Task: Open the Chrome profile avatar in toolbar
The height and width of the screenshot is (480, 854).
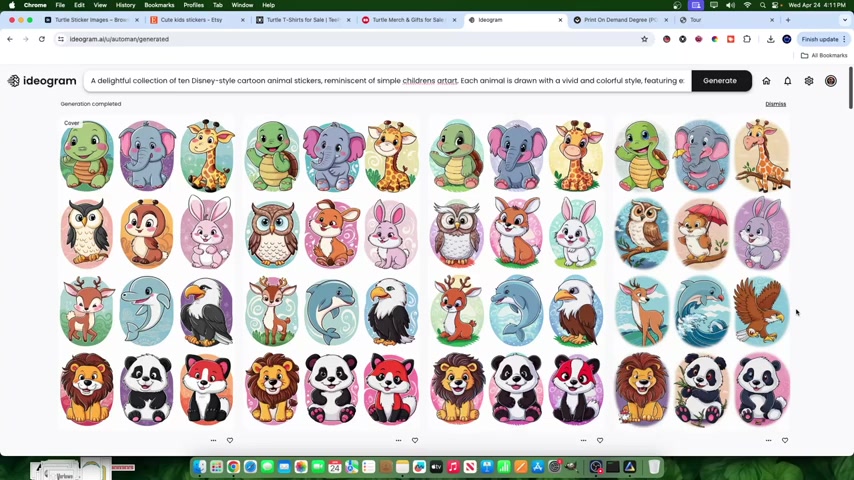Action: (786, 39)
